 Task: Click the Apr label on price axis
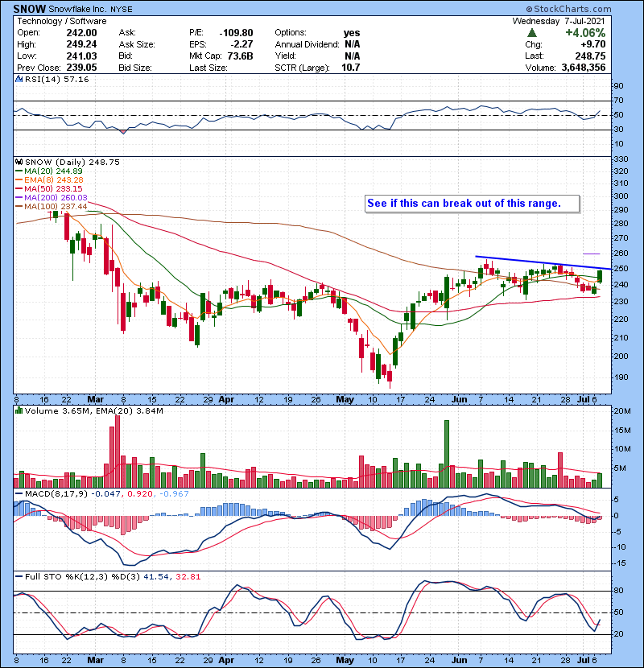coord(226,400)
